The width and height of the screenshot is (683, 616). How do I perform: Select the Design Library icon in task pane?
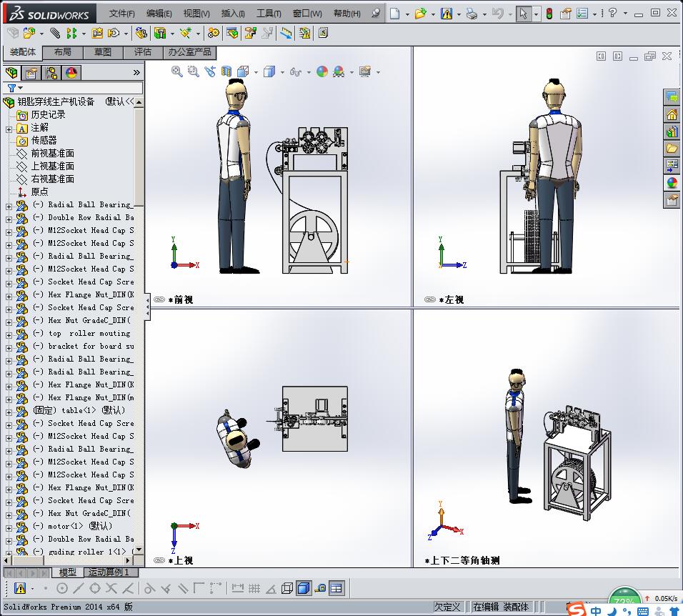(x=672, y=131)
